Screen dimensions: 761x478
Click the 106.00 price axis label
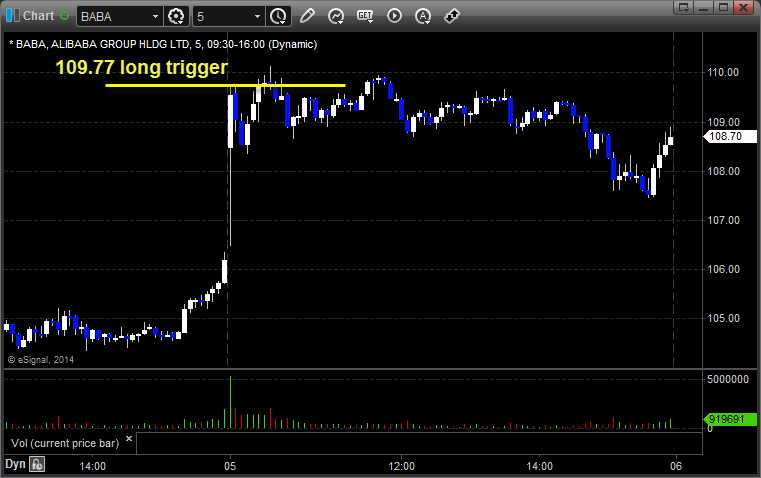coord(723,269)
